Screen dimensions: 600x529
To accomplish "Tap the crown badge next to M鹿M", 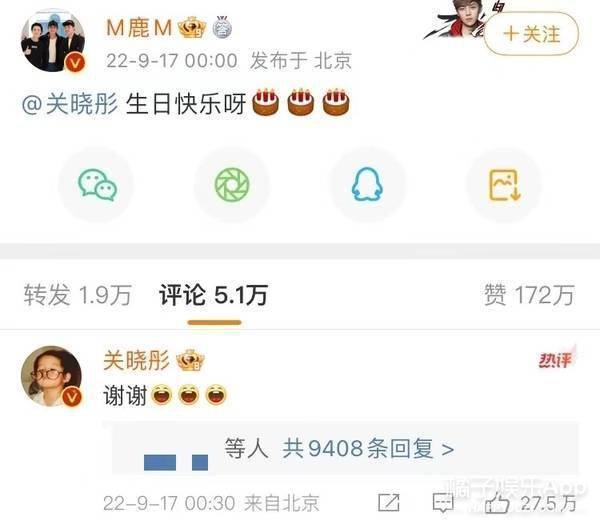I will (192, 27).
